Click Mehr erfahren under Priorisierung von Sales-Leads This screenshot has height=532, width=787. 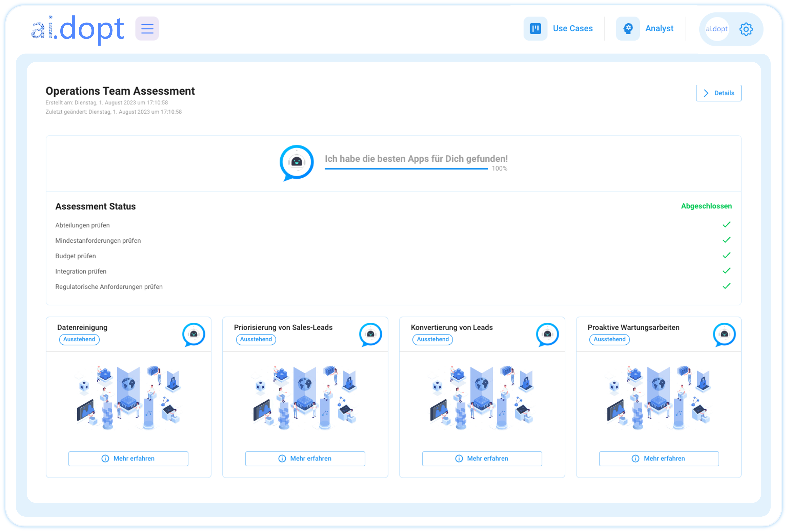305,459
